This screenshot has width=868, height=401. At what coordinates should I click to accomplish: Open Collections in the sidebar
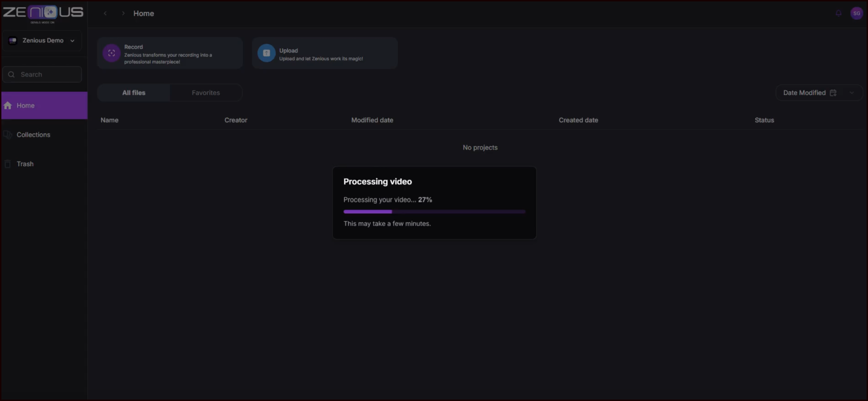click(33, 135)
